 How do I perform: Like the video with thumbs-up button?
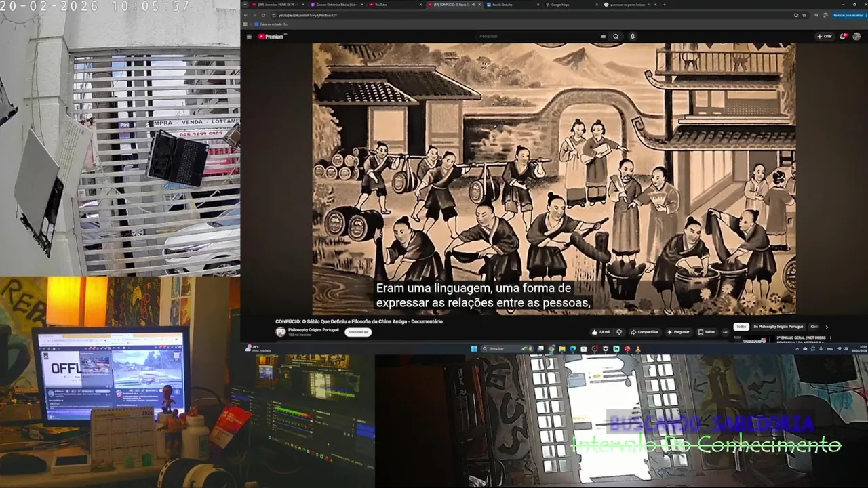click(601, 332)
